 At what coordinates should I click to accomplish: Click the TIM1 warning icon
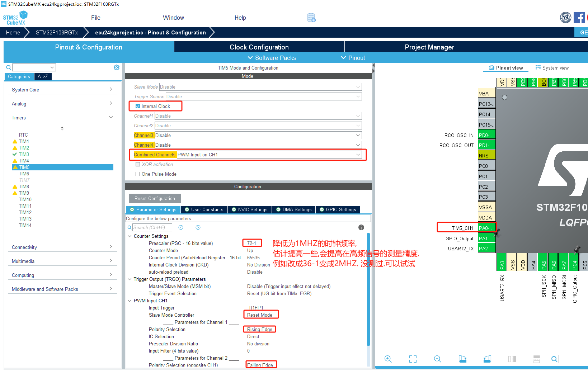15,141
